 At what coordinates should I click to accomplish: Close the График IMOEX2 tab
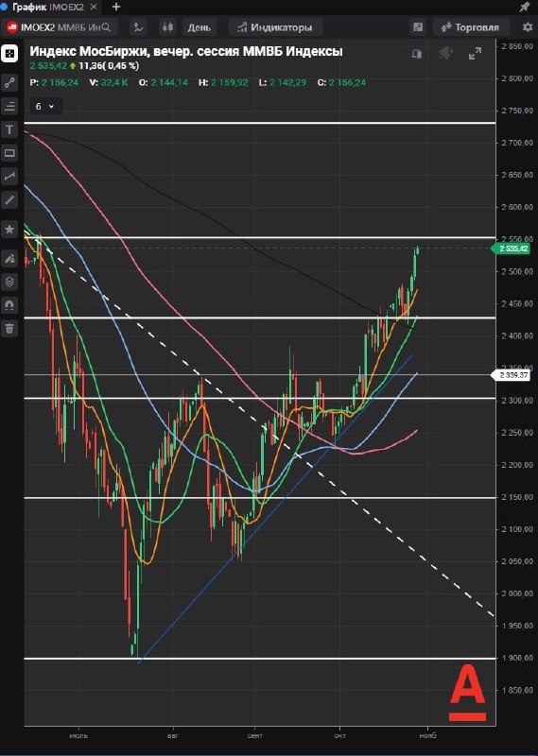95,7
